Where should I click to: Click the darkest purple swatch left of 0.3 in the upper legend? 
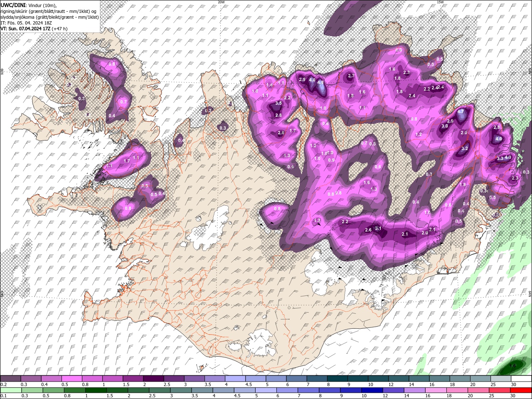pos(11,379)
